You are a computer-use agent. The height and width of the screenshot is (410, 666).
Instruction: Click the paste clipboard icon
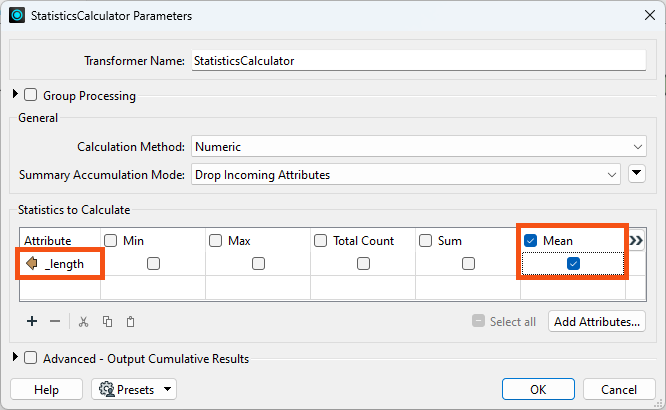coord(130,322)
